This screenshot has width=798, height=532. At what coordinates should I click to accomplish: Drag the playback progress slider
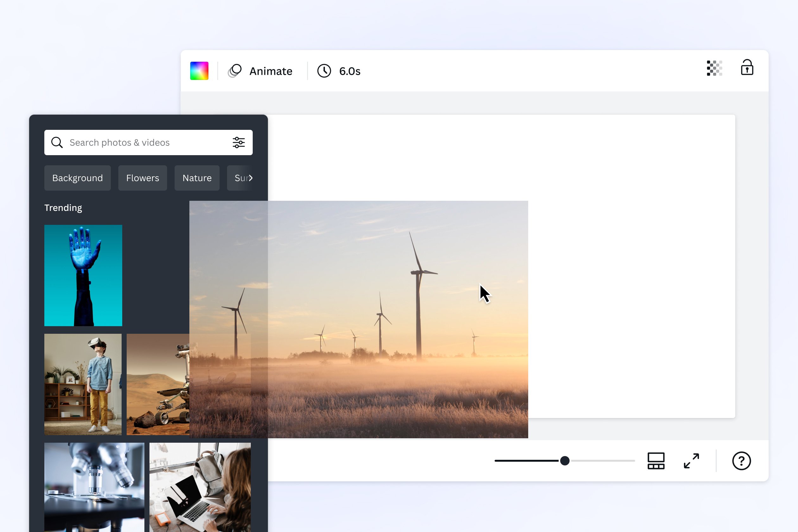(x=563, y=460)
